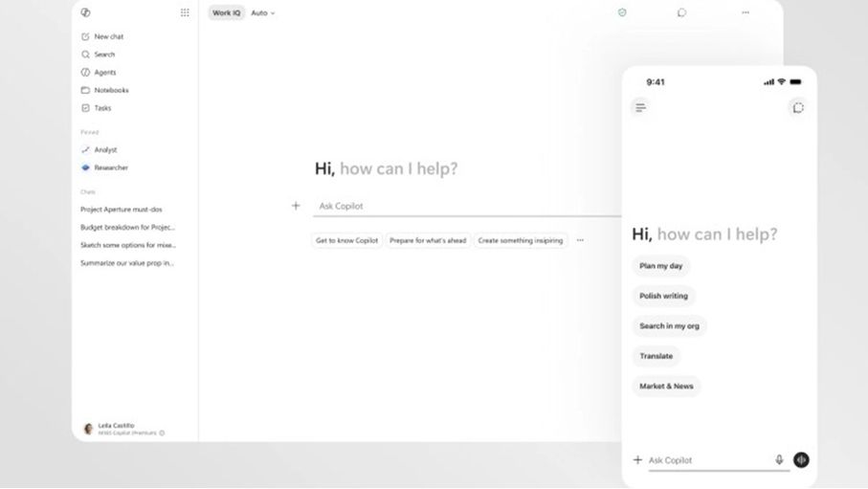Click the green shield icon in header

(x=622, y=12)
